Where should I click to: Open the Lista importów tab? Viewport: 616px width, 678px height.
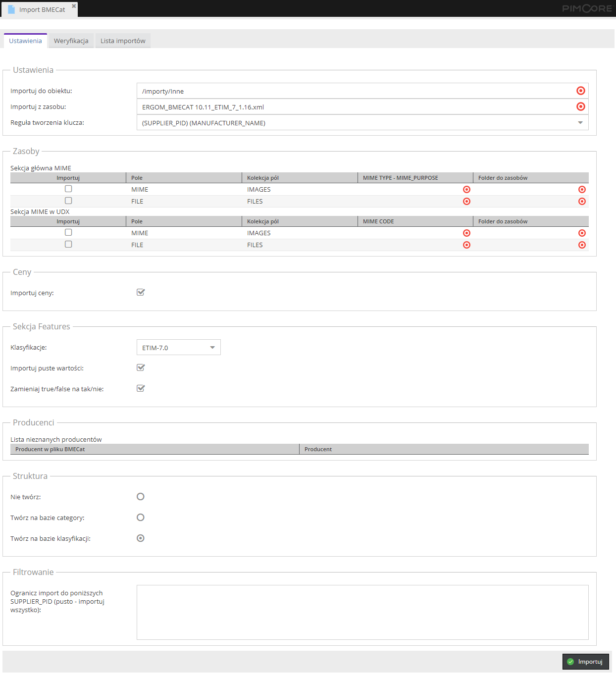pos(123,41)
